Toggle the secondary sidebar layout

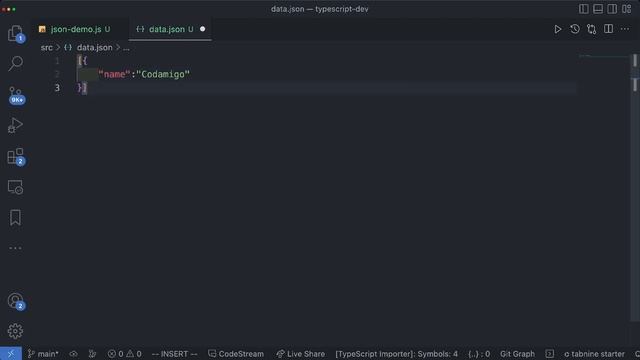pyautogui.click(x=612, y=9)
